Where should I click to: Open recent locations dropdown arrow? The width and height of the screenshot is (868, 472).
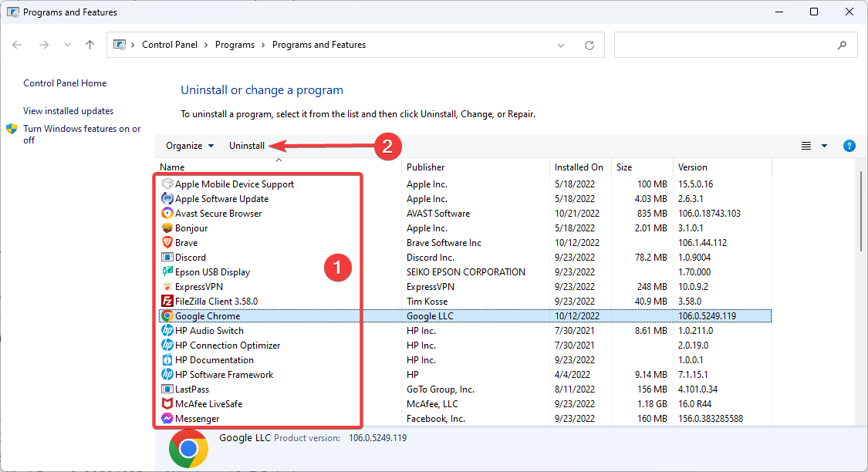pyautogui.click(x=67, y=45)
